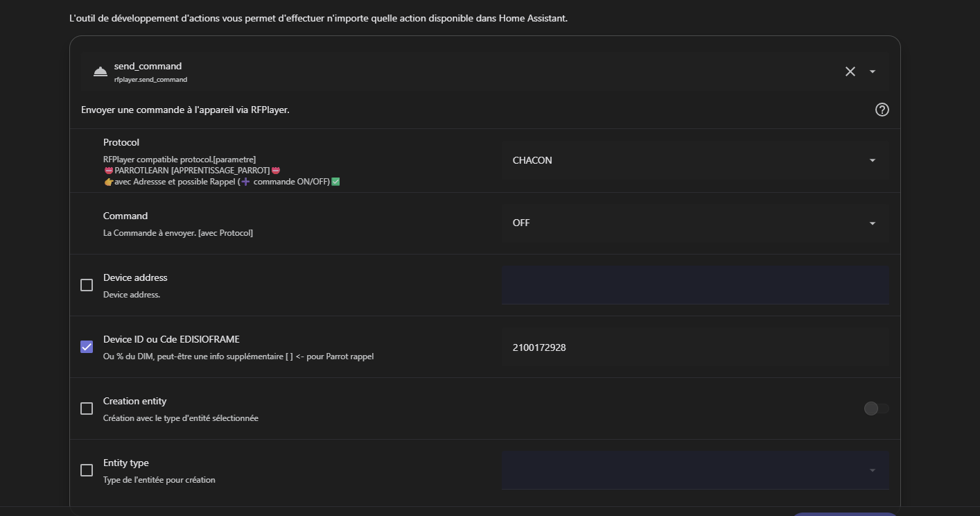Open the Entity type dropdown field
This screenshot has height=516, width=980.
pyautogui.click(x=695, y=470)
